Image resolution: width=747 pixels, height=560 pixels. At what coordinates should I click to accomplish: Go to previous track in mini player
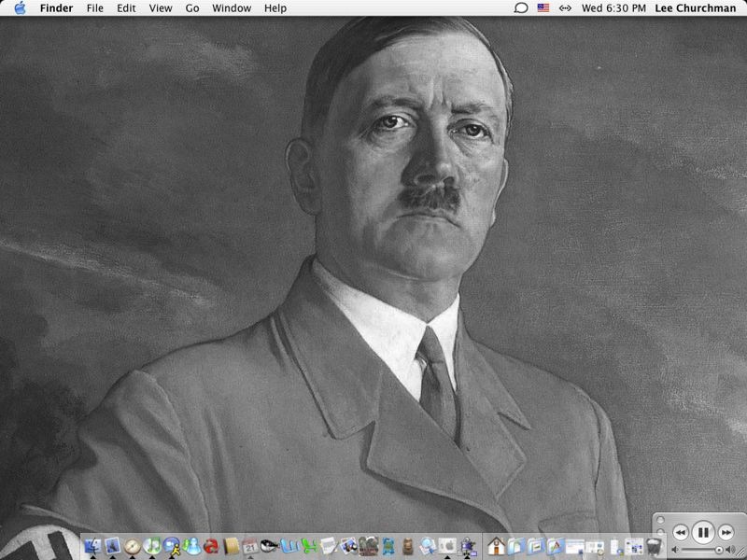[681, 532]
